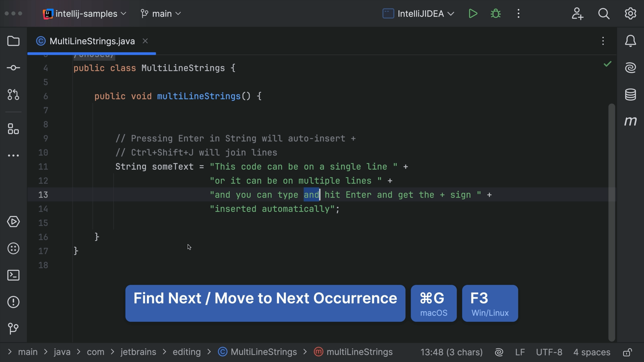644x362 pixels.
Task: Click UTF-8 encoding in status bar
Action: 549,352
